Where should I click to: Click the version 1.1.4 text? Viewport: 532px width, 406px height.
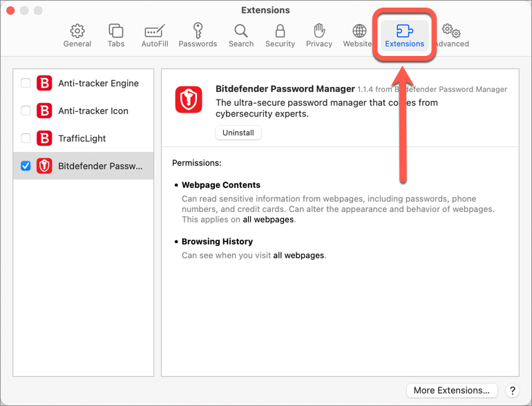click(x=365, y=90)
